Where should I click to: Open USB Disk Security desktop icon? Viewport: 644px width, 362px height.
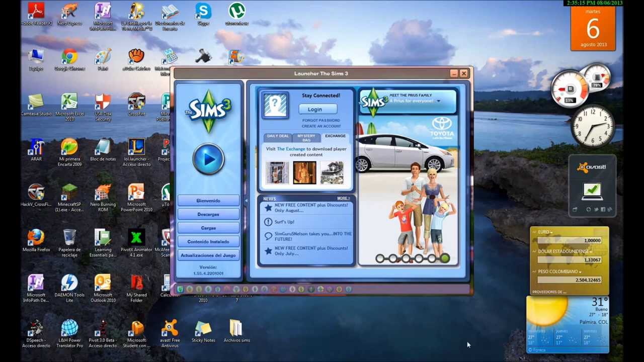coord(103,107)
